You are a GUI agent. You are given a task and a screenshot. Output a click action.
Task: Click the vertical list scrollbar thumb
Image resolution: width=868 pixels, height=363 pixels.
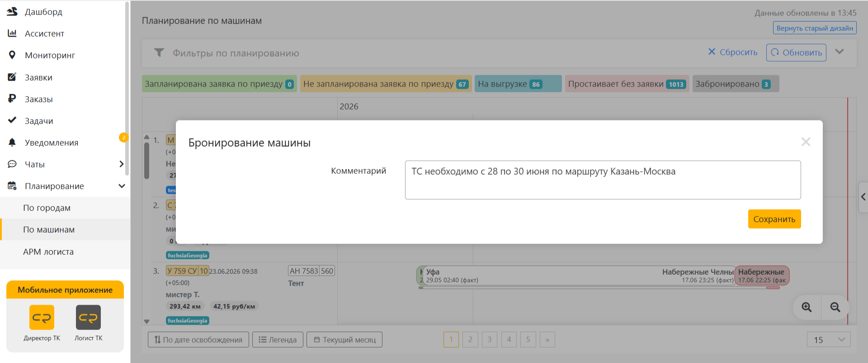click(x=146, y=161)
